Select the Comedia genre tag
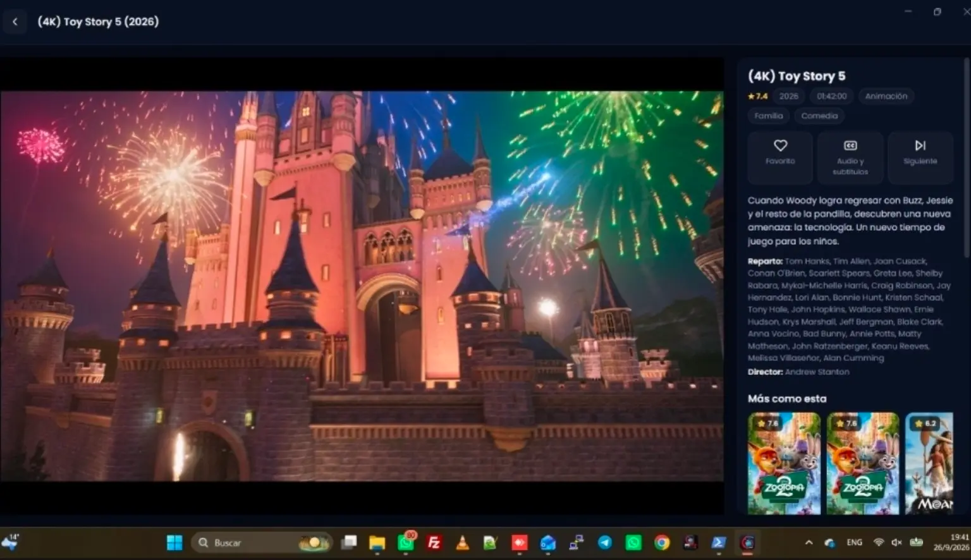 (819, 116)
